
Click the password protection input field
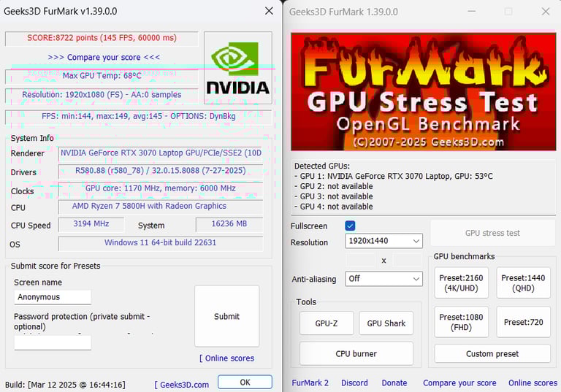(x=53, y=342)
